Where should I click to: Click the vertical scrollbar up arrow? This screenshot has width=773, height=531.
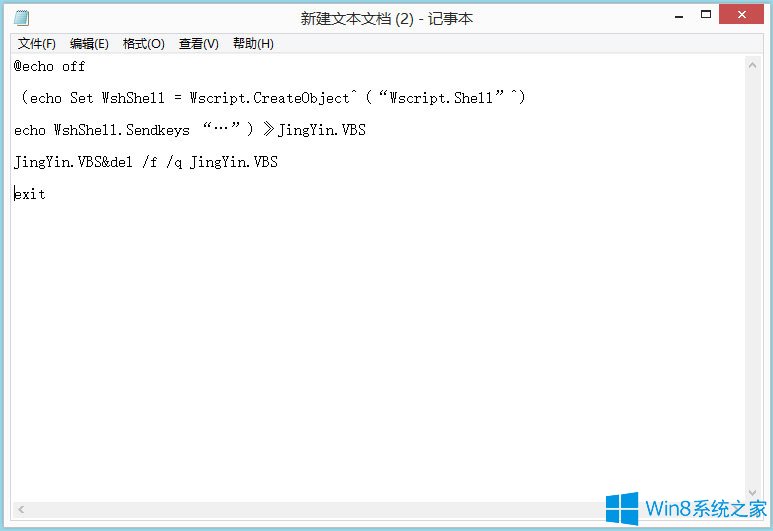pyautogui.click(x=752, y=65)
